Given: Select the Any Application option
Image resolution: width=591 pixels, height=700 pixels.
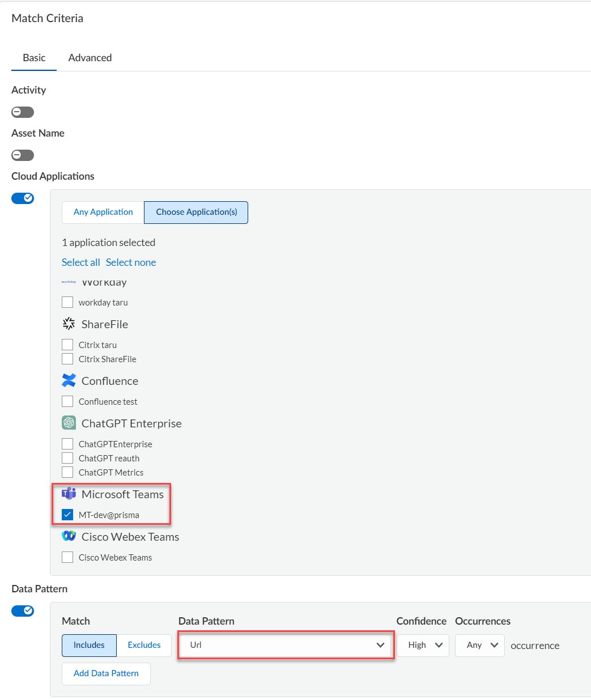Looking at the screenshot, I should coord(103,212).
